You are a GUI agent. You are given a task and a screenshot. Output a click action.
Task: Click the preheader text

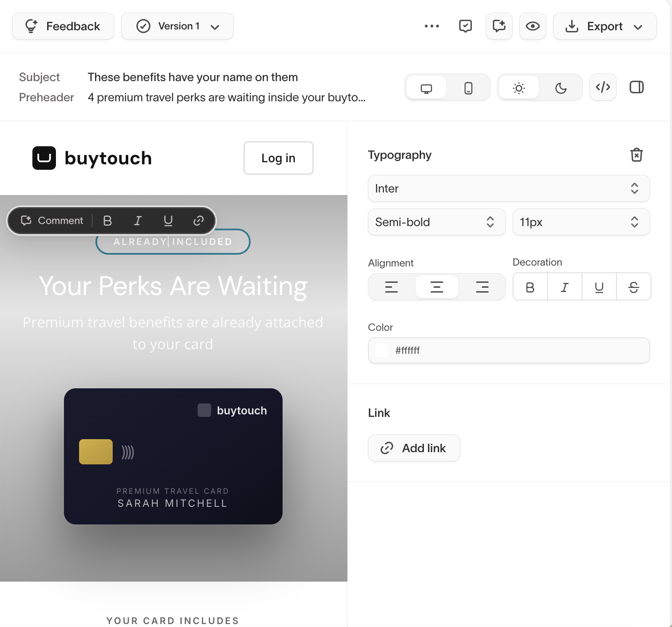[x=227, y=97]
